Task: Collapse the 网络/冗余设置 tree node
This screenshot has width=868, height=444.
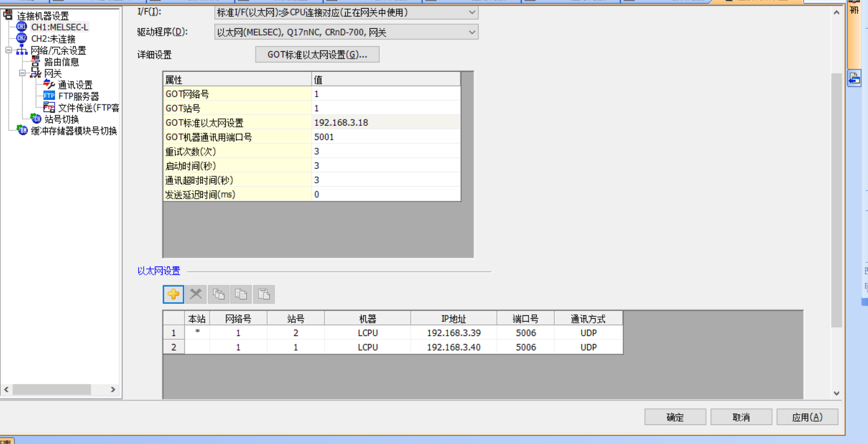Action: coord(9,51)
